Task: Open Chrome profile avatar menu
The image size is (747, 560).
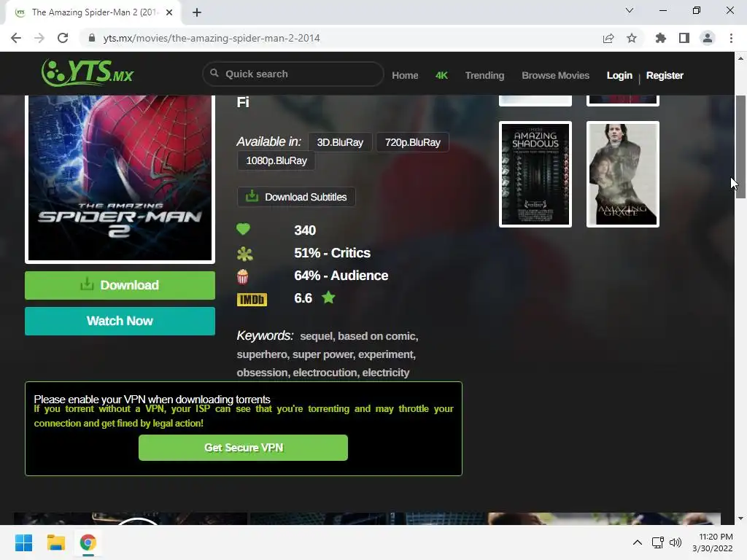Action: [x=708, y=38]
